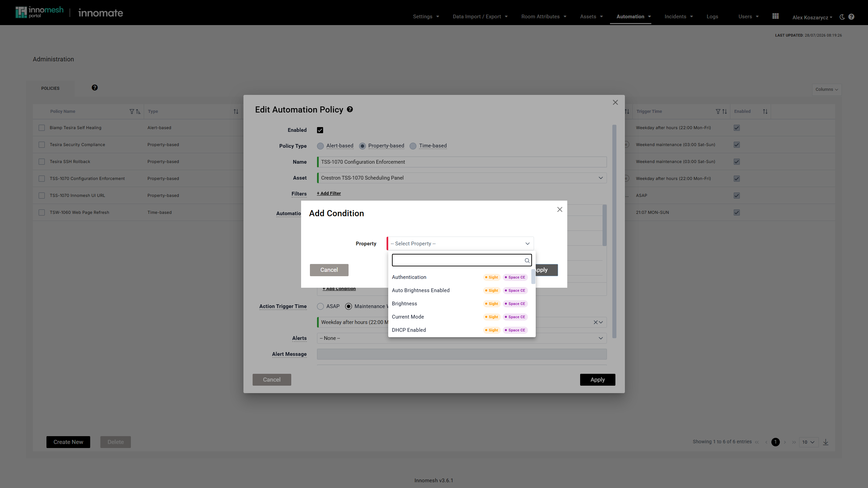Open the apps grid icon in header
868x488 pixels.
(775, 16)
